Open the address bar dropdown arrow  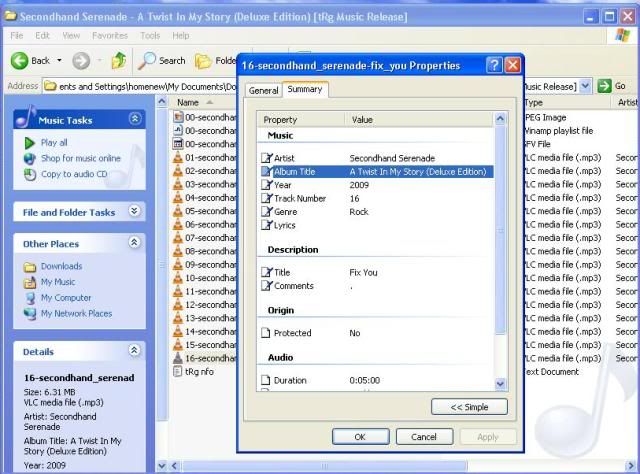point(585,86)
